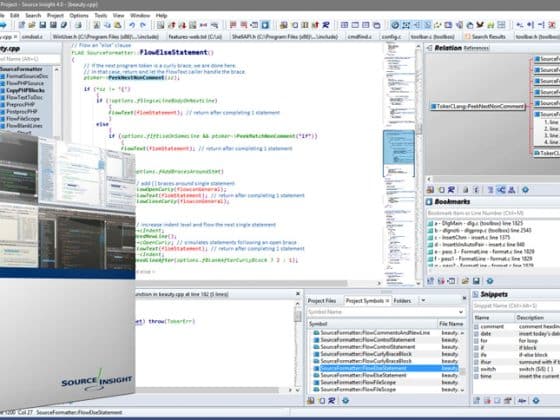This screenshot has height=420, width=560.
Task: Select FormatSourceDoc in the symbol list
Action: 27,76
